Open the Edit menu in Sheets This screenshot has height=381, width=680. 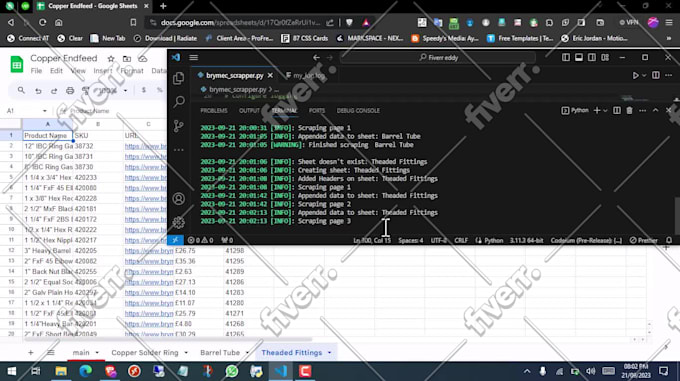click(x=56, y=71)
